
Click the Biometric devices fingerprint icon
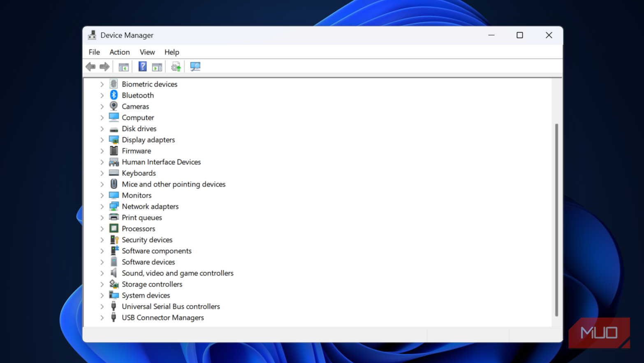114,84
